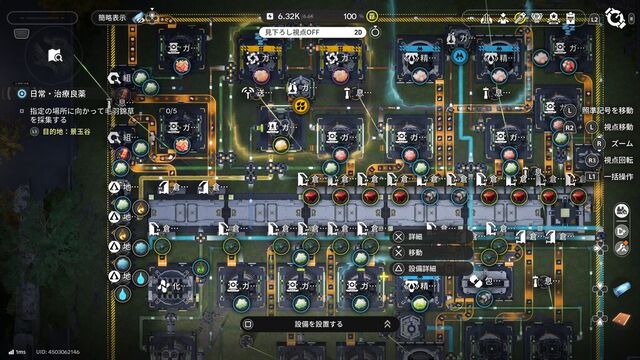The height and width of the screenshot is (360, 640).
Task: Click the balance scale icon in top bar
Action: [487, 18]
